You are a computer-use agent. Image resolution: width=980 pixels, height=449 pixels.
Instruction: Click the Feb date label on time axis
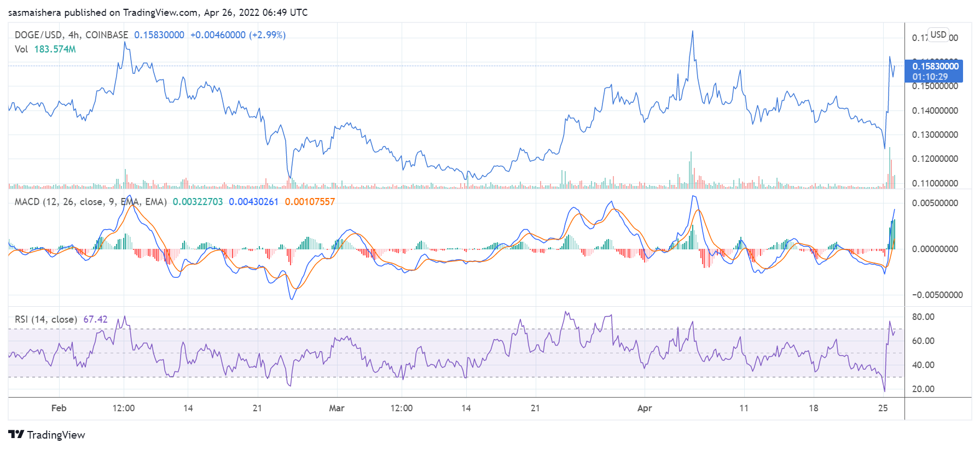coord(59,408)
